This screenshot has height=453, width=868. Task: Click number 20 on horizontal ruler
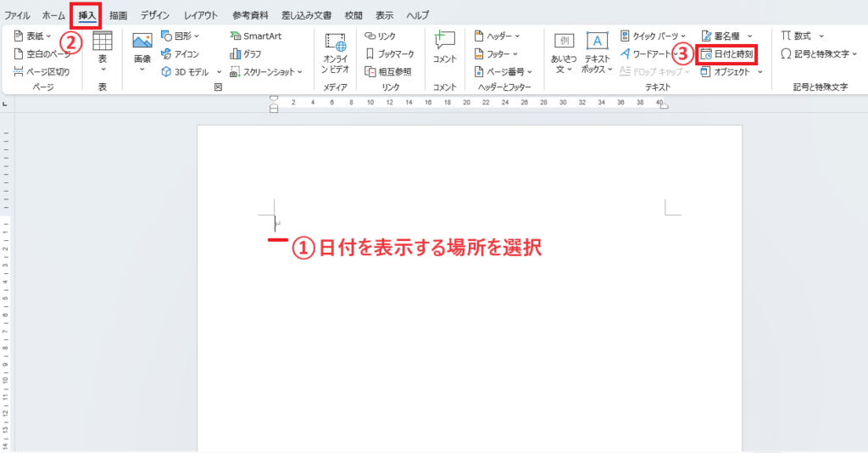click(466, 103)
